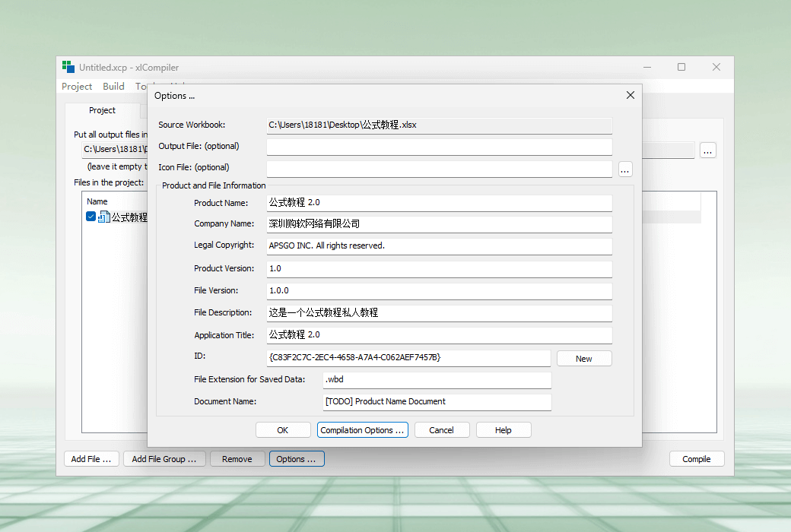Screen dimensions: 791x532
Task: Click the File Extension for Saved Data field
Action: 437,380
